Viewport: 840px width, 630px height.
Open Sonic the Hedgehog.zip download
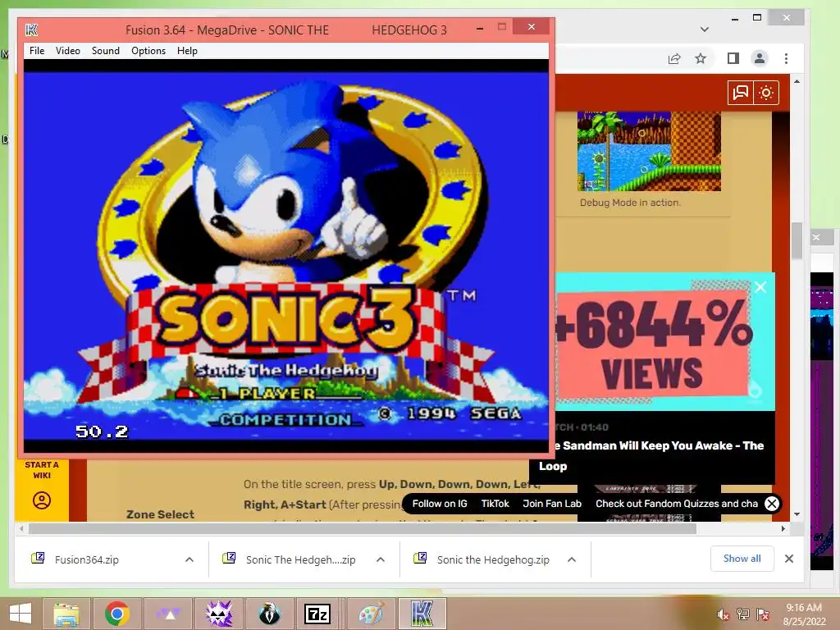tap(493, 559)
